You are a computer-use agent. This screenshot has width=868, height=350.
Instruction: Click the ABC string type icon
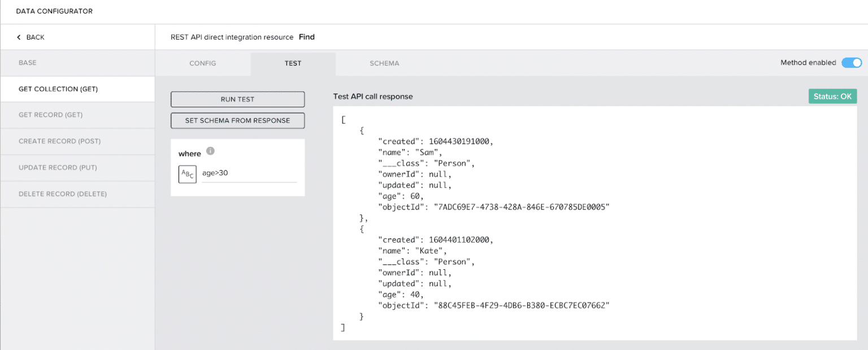[187, 174]
